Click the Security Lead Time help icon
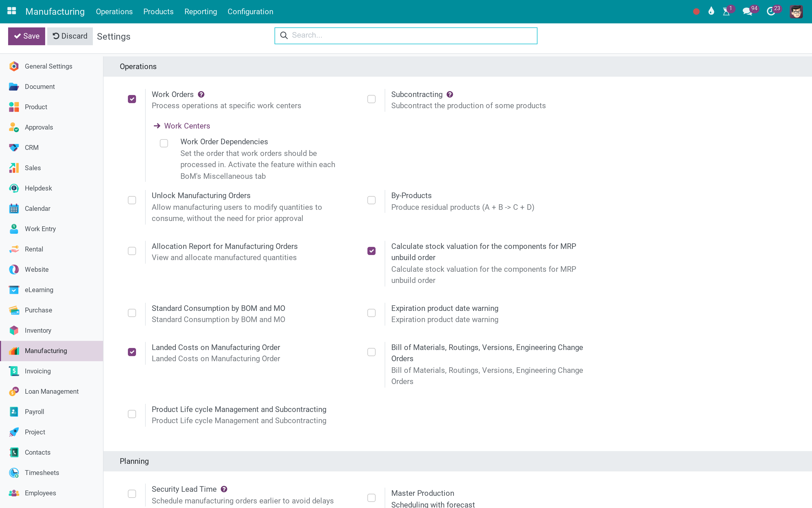 (x=224, y=489)
